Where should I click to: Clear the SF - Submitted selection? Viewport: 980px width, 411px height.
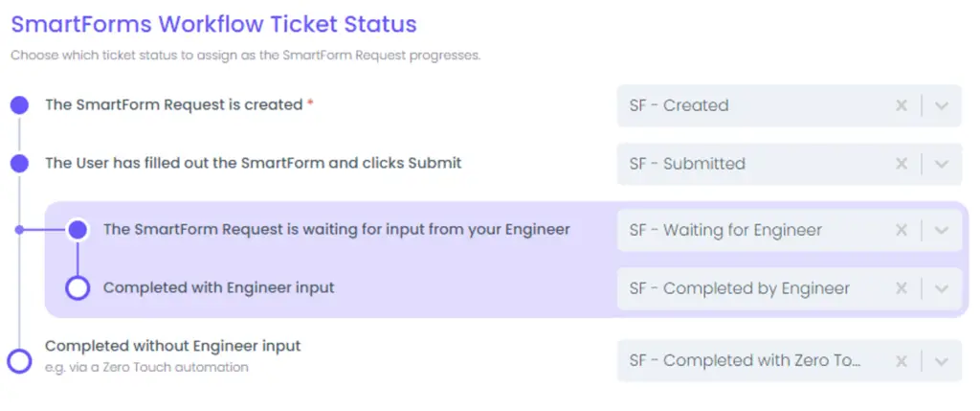(x=901, y=164)
